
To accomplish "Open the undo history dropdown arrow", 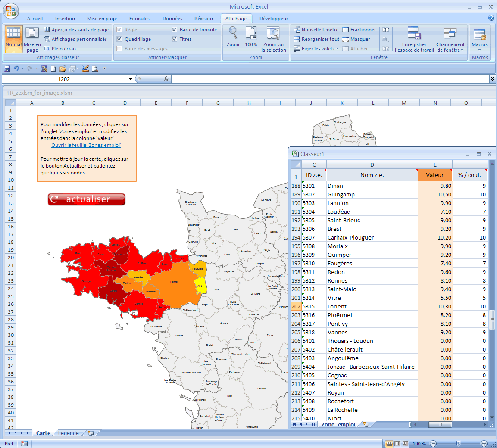I will click(x=22, y=68).
